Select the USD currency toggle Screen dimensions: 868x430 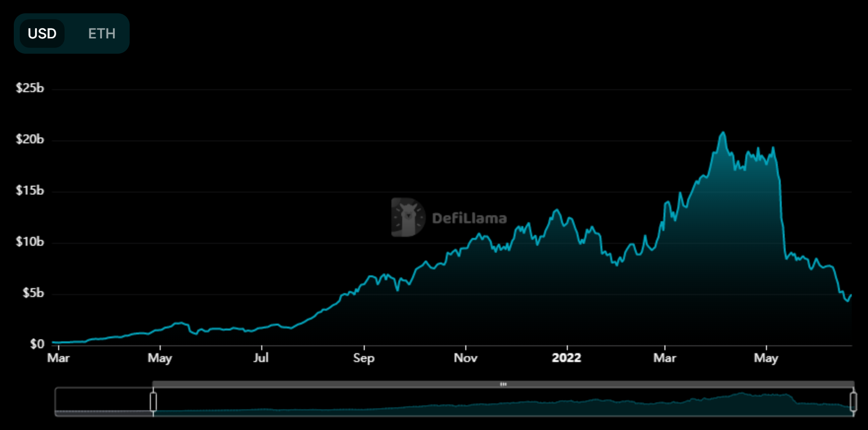pyautogui.click(x=42, y=33)
